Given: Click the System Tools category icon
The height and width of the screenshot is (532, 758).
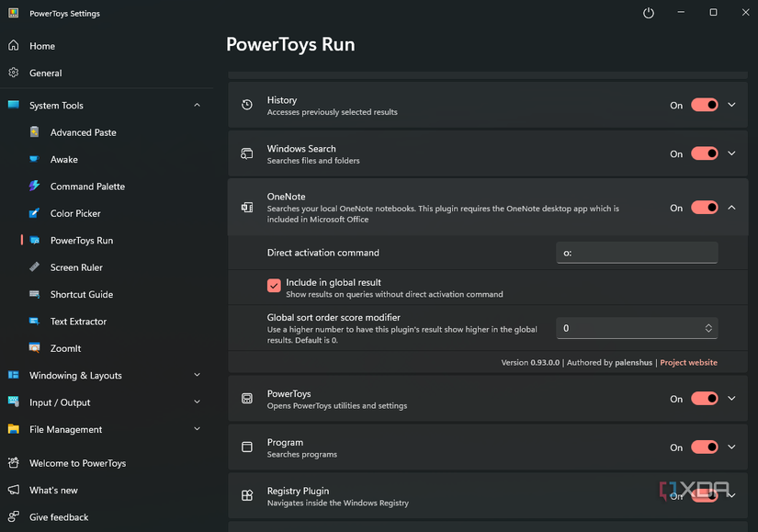Looking at the screenshot, I should click(14, 105).
